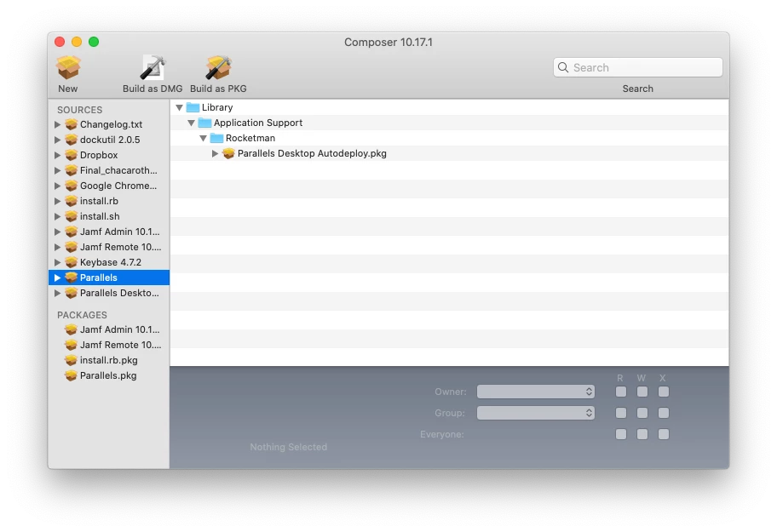Click the Changelog.txt source package icon

click(72, 124)
